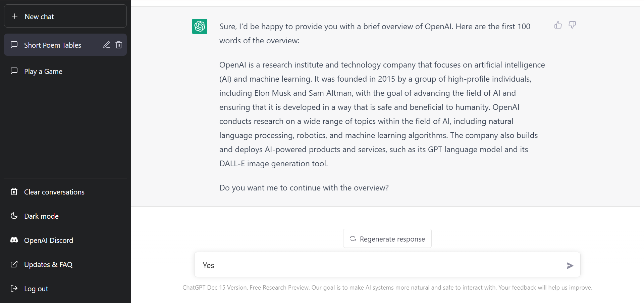Open Updates & FAQ page
This screenshot has width=644, height=303.
48,265
